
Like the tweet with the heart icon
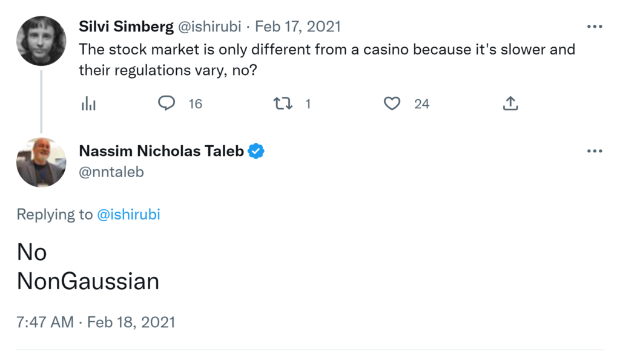click(x=392, y=104)
